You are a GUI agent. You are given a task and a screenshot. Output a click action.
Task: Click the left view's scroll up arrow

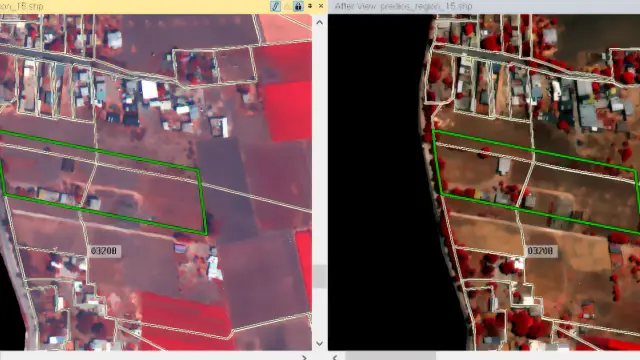point(320,22)
